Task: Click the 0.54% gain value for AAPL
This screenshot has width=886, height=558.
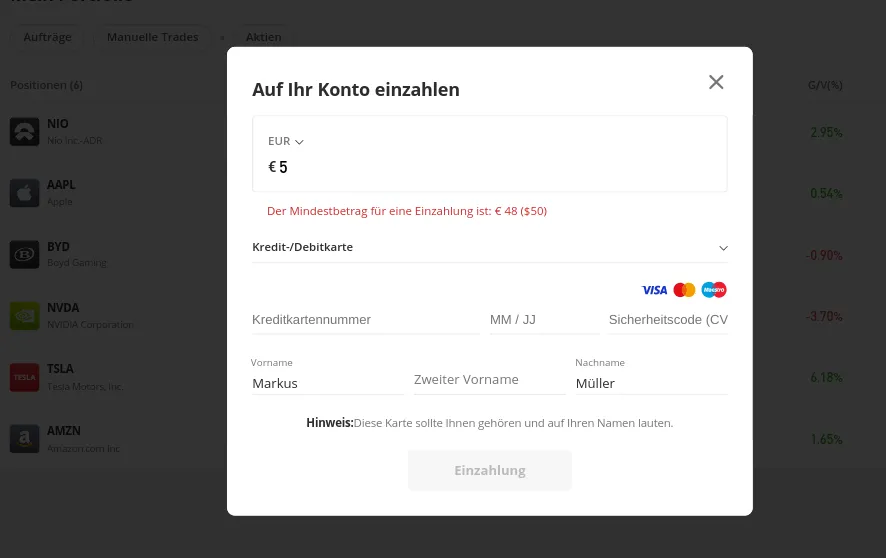Action: [826, 194]
